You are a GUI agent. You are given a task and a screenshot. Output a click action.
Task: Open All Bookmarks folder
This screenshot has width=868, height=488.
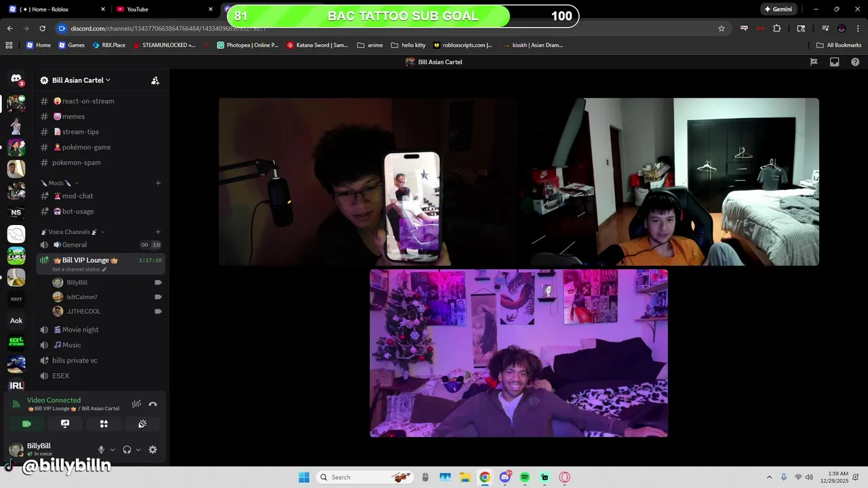click(x=839, y=45)
